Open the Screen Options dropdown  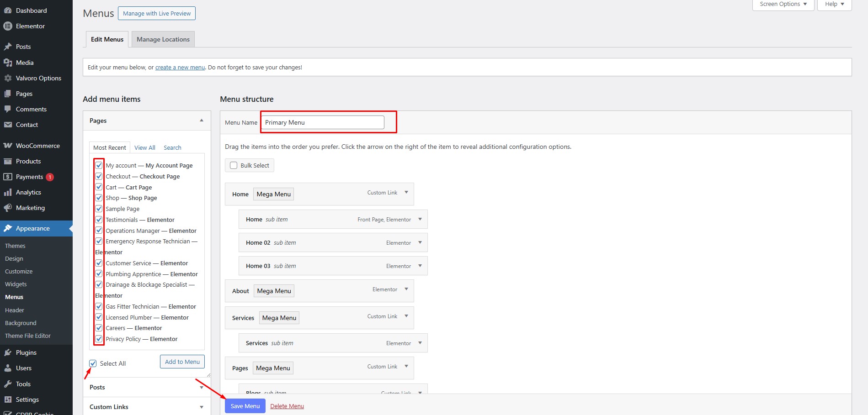click(783, 4)
